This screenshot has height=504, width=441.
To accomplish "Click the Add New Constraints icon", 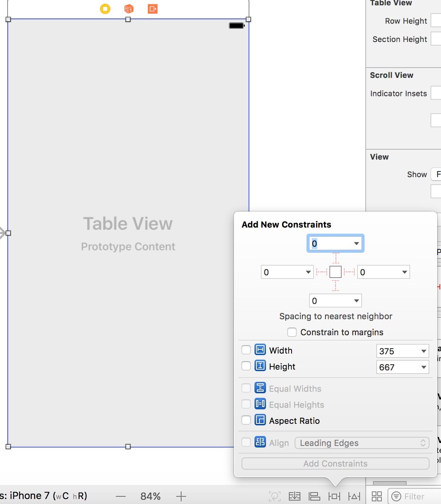I will [x=334, y=496].
